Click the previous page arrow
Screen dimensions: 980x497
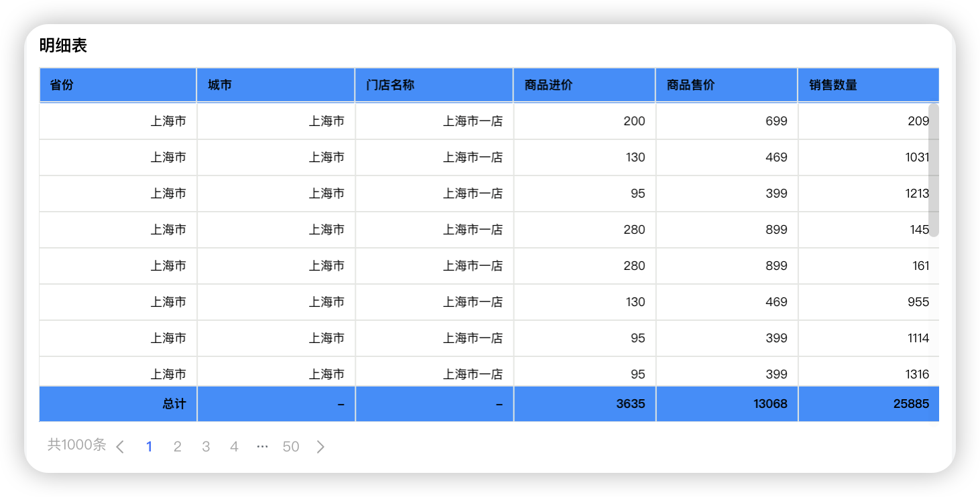point(120,446)
